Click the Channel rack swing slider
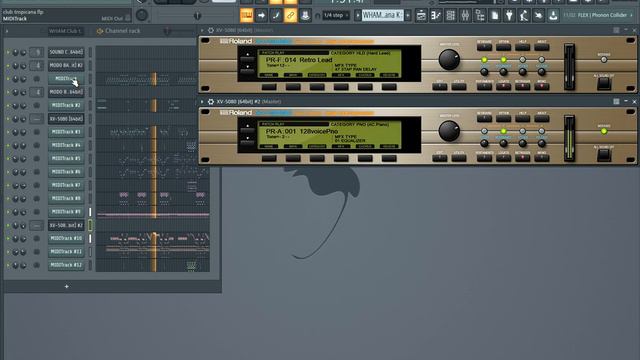This screenshot has height=360, width=640. (x=167, y=31)
